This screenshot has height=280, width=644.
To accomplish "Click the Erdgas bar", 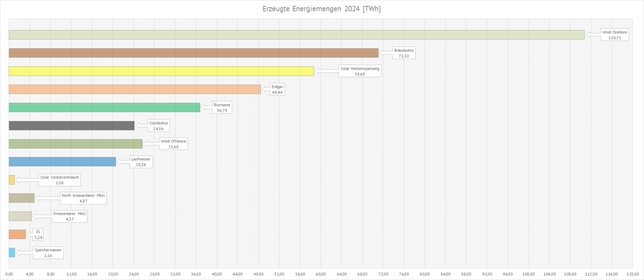I will click(135, 89).
